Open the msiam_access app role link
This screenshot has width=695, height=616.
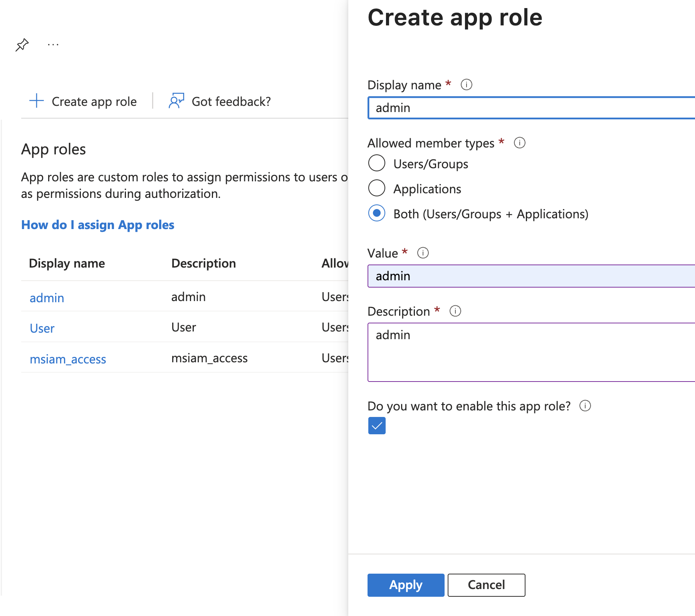tap(68, 359)
